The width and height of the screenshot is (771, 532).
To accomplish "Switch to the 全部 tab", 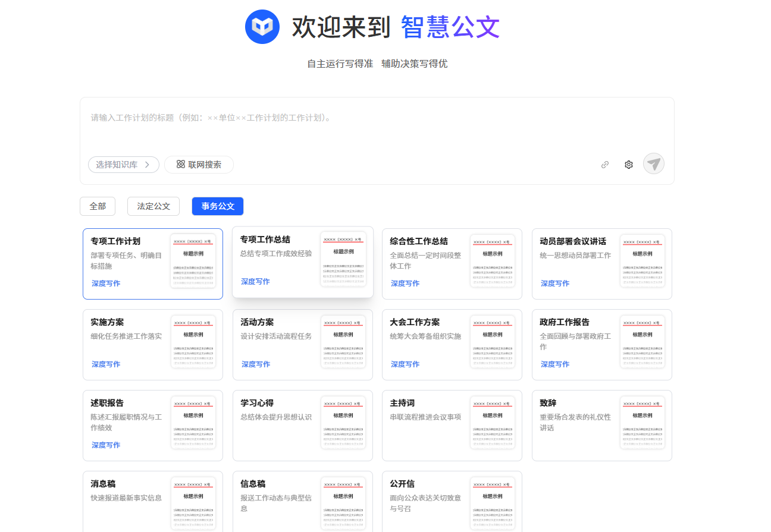I will [98, 206].
